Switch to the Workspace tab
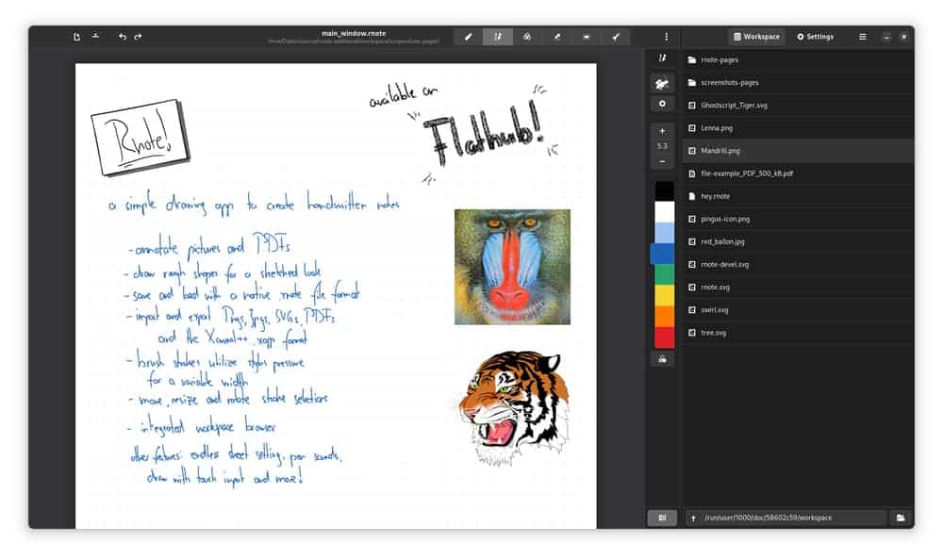The image size is (943, 560). click(x=756, y=37)
